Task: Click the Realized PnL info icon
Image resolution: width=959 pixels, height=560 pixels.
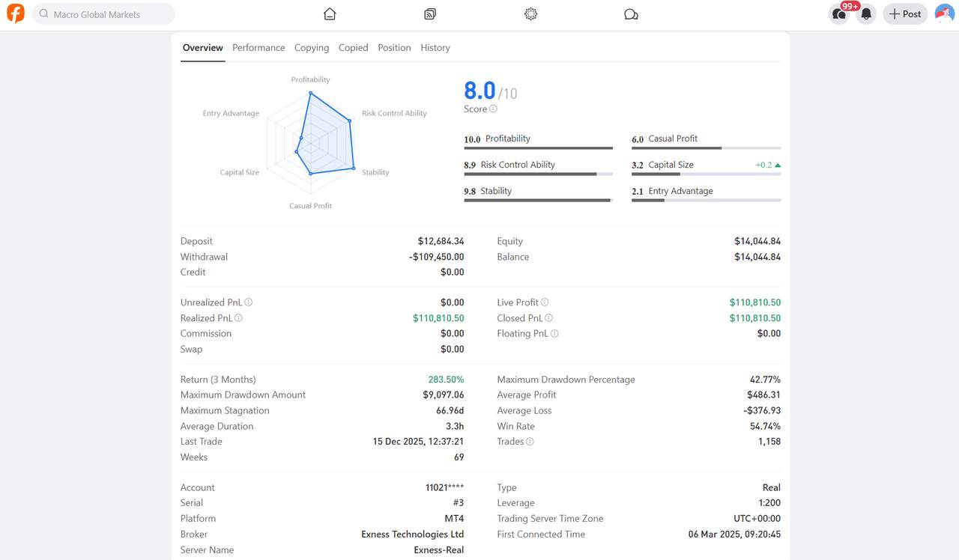Action: (239, 318)
